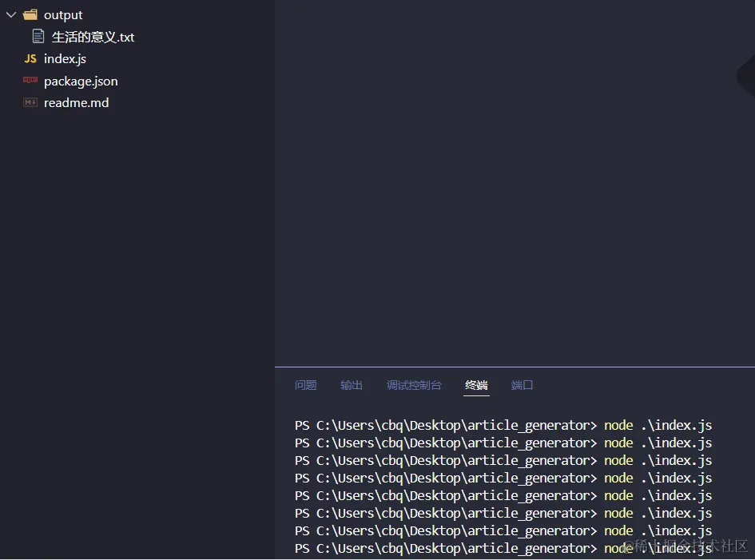Click the output folder icon
This screenshot has height=560, width=755.
pyautogui.click(x=30, y=15)
